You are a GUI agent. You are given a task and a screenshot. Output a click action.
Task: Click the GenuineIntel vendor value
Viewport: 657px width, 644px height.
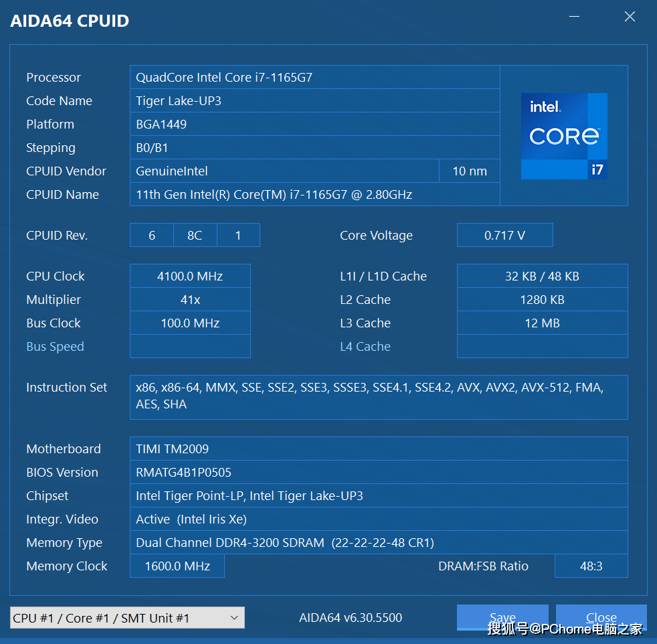(284, 171)
